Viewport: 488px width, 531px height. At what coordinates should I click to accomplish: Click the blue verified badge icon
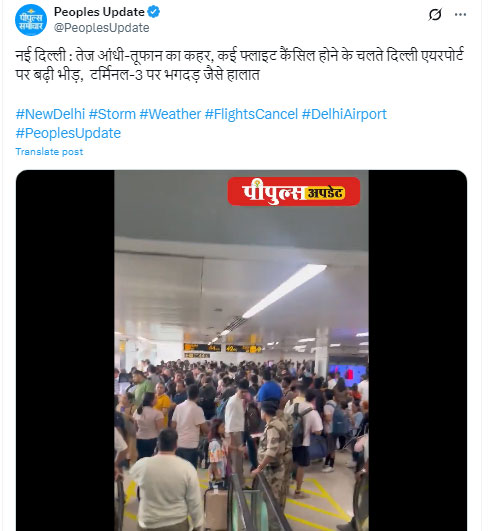154,12
